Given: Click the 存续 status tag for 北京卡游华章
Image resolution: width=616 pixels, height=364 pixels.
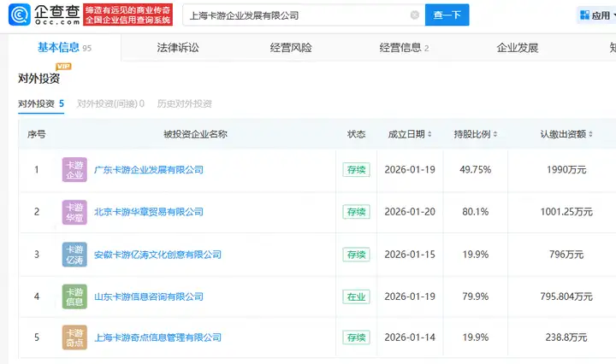Looking at the screenshot, I should (x=356, y=212).
